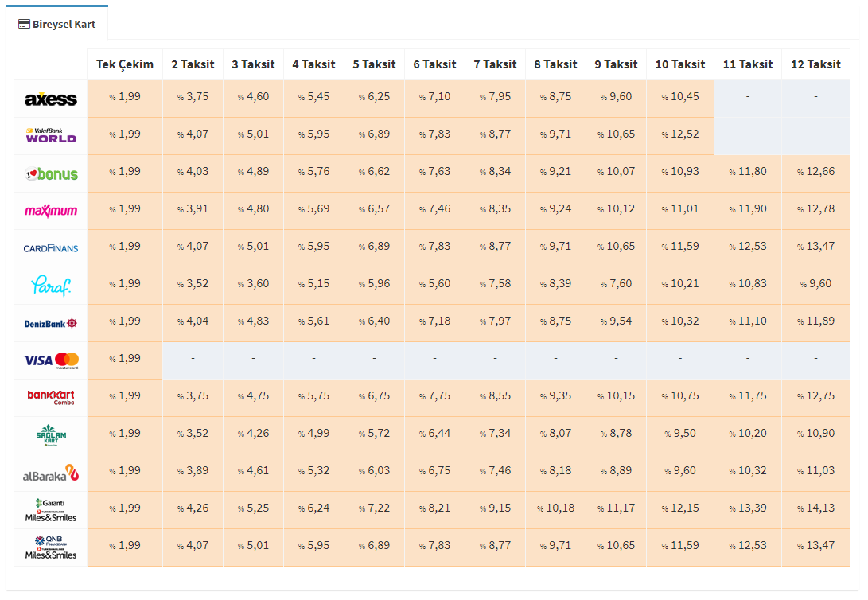Image resolution: width=868 pixels, height=600 pixels.
Task: Select QNB Miles&Smiles 6 Taksit rate 7,83
Action: pyautogui.click(x=434, y=546)
